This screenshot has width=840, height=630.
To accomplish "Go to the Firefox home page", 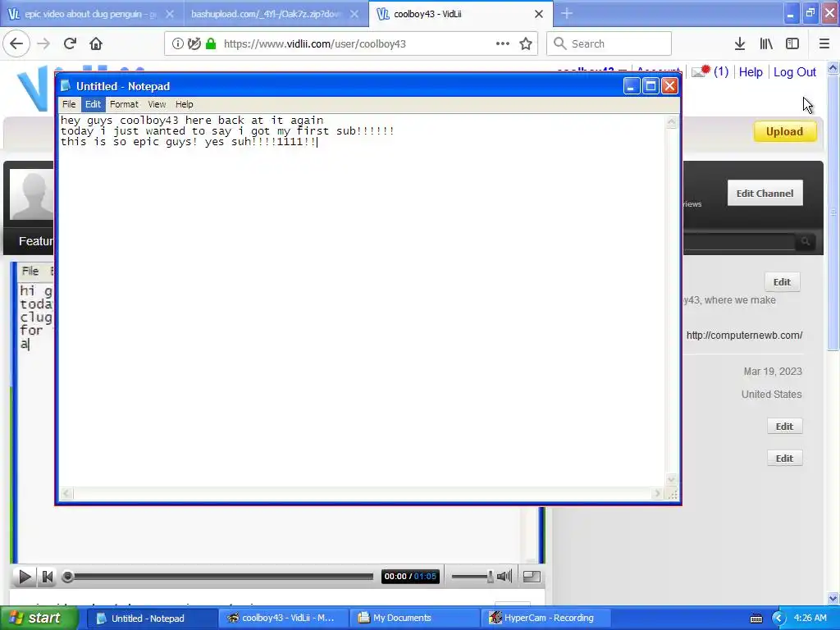I will click(96, 44).
